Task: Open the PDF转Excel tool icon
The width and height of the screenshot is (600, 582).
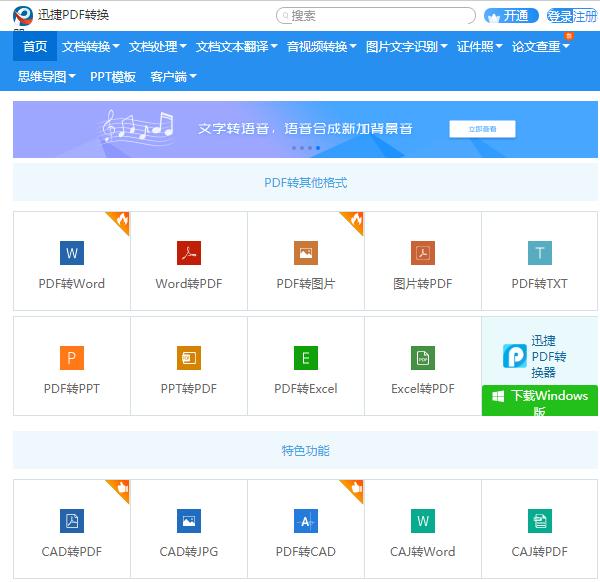Action: click(306, 358)
